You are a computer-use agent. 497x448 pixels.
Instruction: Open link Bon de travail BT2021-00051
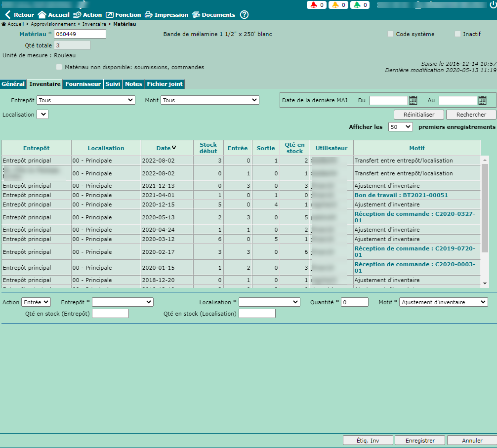click(401, 195)
